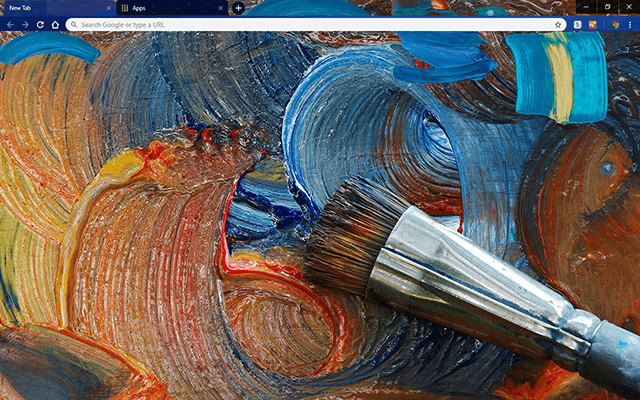Switch to the Apps tab

coord(172,8)
